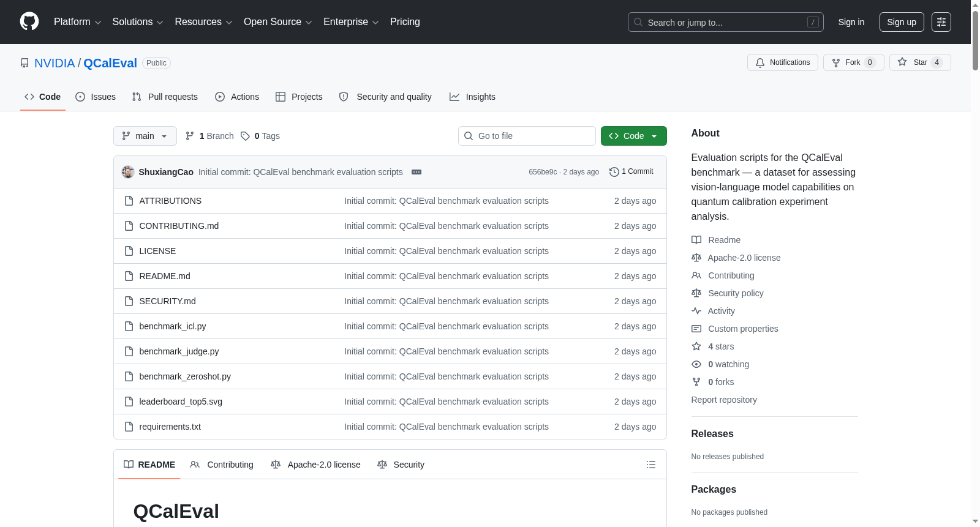Click the fork icon beside 0 forks
Image resolution: width=980 pixels, height=527 pixels.
pyautogui.click(x=696, y=382)
